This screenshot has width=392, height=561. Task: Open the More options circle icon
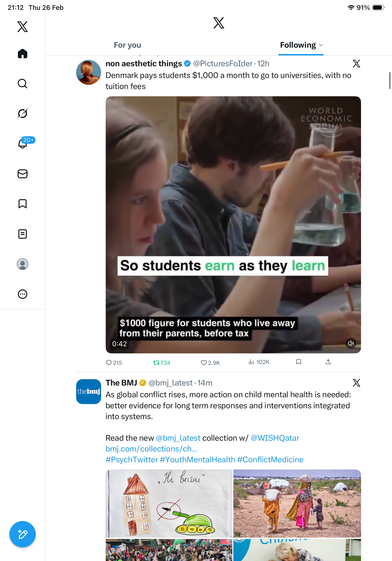click(x=23, y=294)
